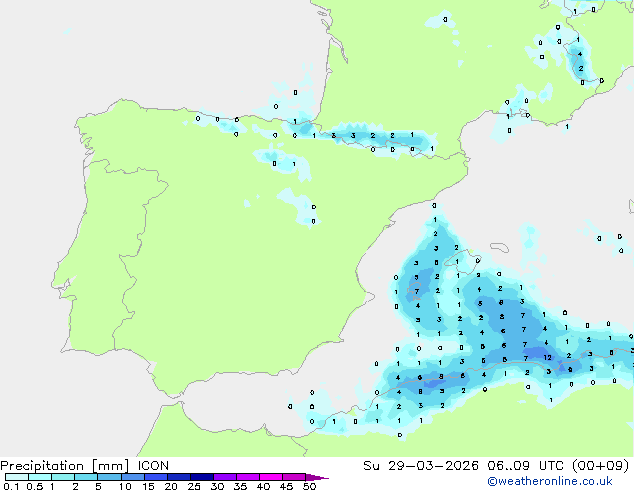Viewport: 634px width, 490px height.
Task: Click the 'Precipitation [mm]' title text
Action: [x=64, y=466]
